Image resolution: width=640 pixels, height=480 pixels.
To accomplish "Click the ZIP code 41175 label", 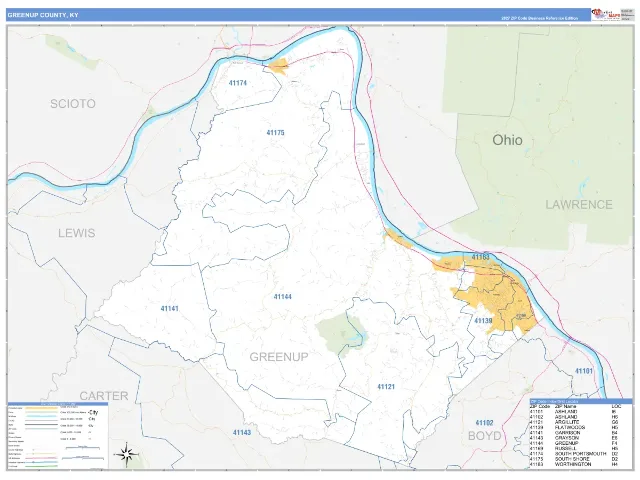I will [x=276, y=133].
